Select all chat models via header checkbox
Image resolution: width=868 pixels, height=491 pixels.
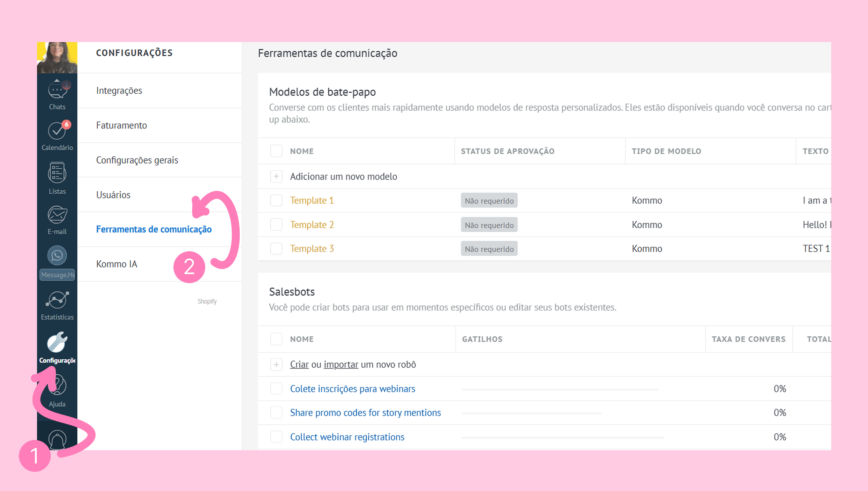click(x=276, y=151)
